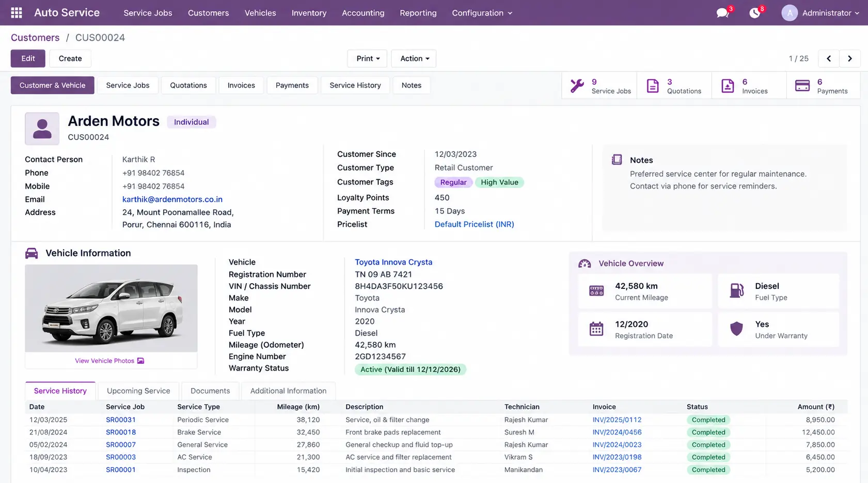Image resolution: width=868 pixels, height=483 pixels.
Task: Open the Inventory top menu
Action: (x=309, y=13)
